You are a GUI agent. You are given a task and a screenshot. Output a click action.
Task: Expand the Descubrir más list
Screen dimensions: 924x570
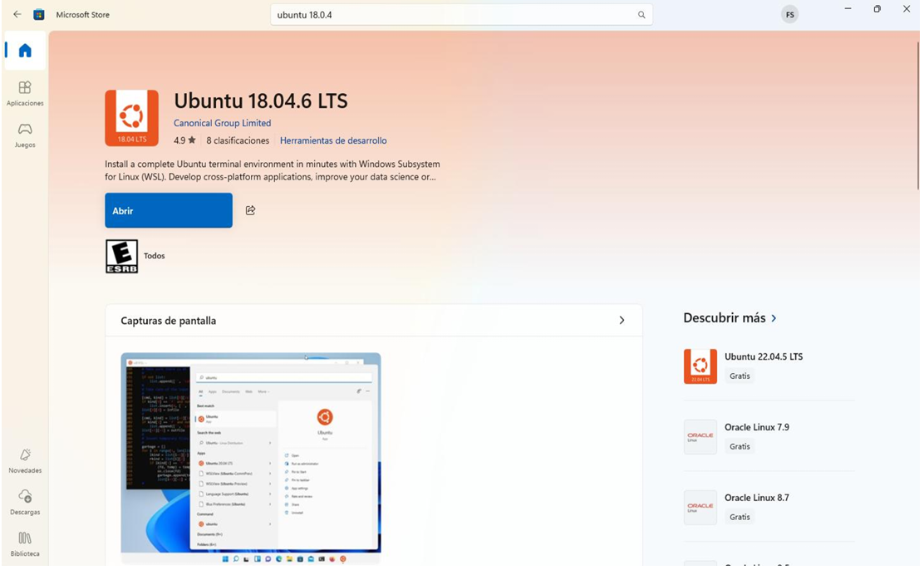pos(731,317)
